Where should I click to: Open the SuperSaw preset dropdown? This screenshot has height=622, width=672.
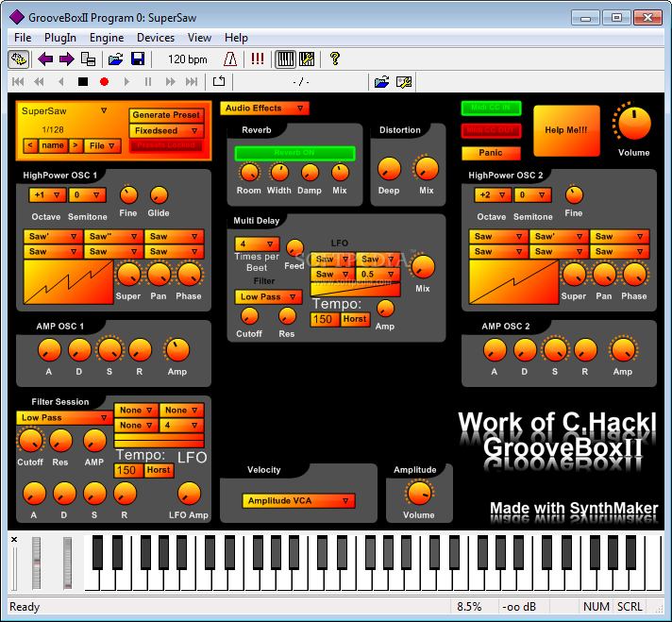(x=64, y=111)
